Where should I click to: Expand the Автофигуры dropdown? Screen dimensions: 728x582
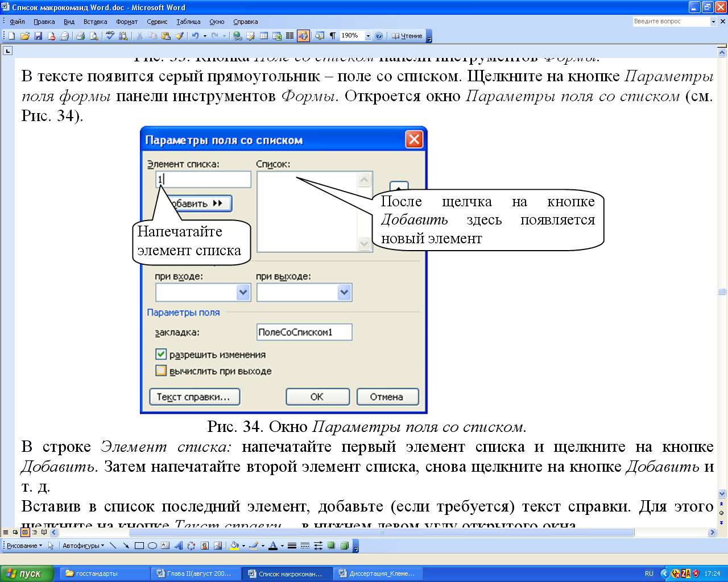coord(83,546)
